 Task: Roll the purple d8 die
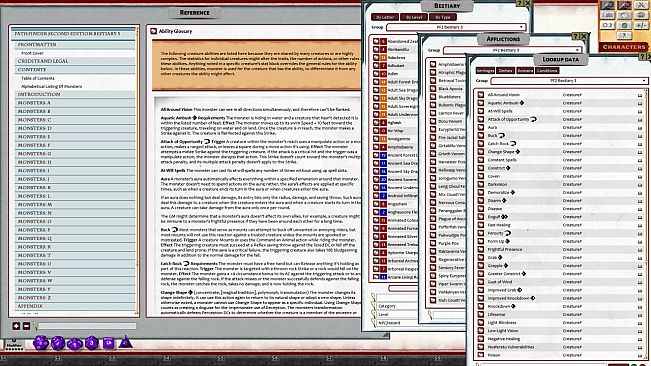click(x=91, y=343)
